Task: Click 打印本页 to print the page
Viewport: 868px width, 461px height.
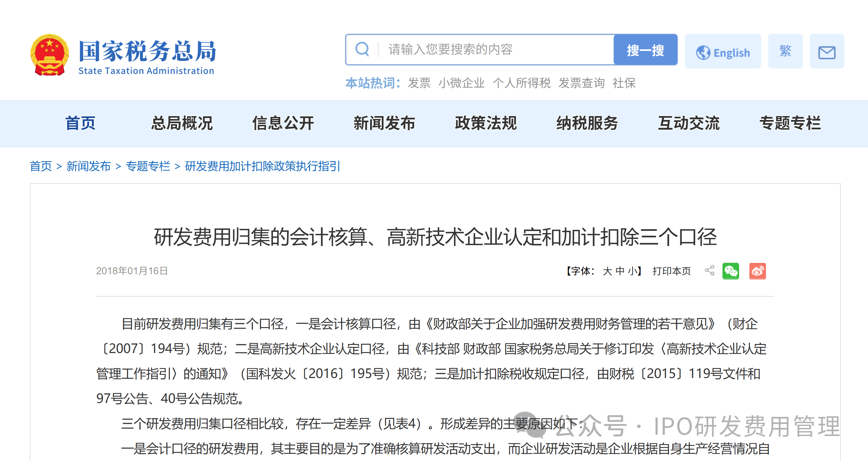Action: (x=672, y=271)
